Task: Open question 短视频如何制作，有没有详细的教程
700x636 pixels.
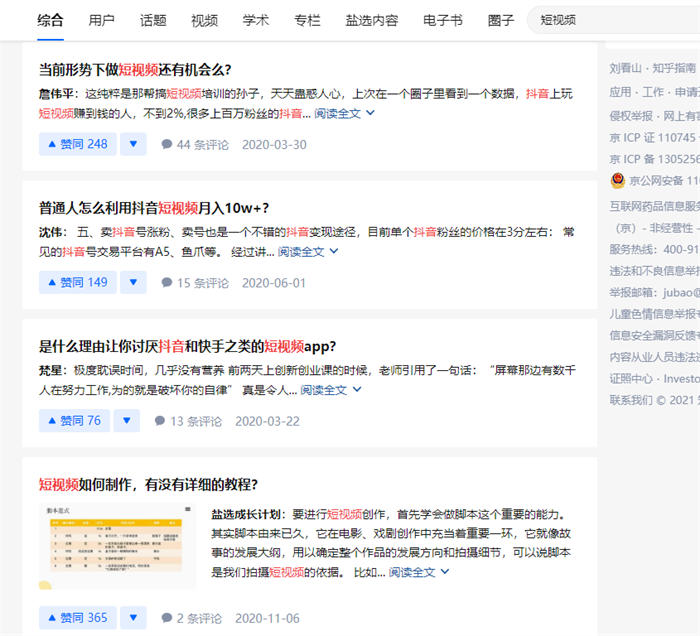Action: (148, 484)
